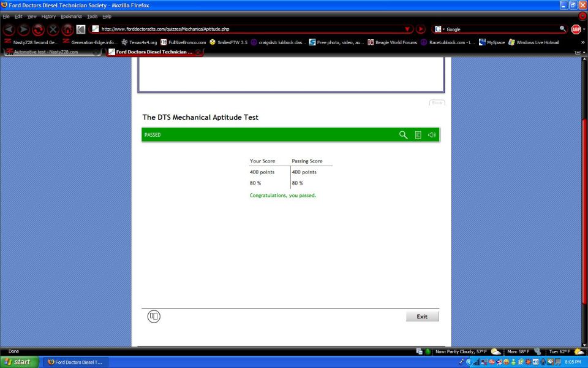Open the Free photo, video bookmark
Image resolution: width=588 pixels, height=368 pixels.
tap(336, 42)
